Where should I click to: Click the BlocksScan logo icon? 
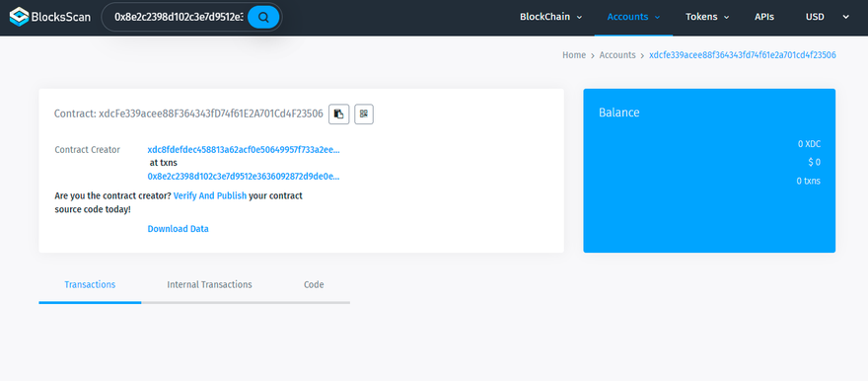coord(19,17)
